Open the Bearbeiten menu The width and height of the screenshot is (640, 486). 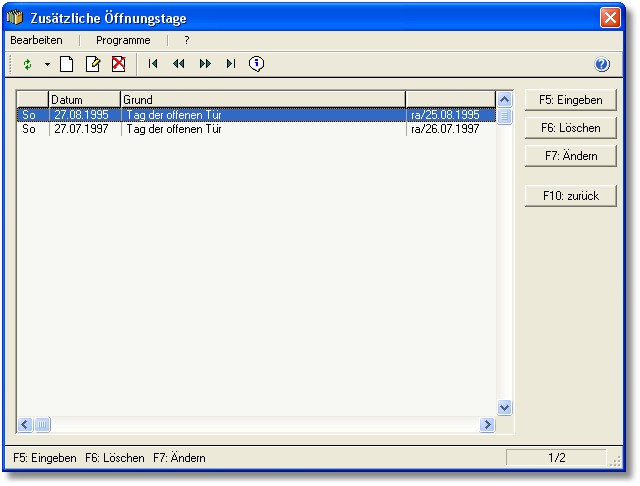point(36,40)
